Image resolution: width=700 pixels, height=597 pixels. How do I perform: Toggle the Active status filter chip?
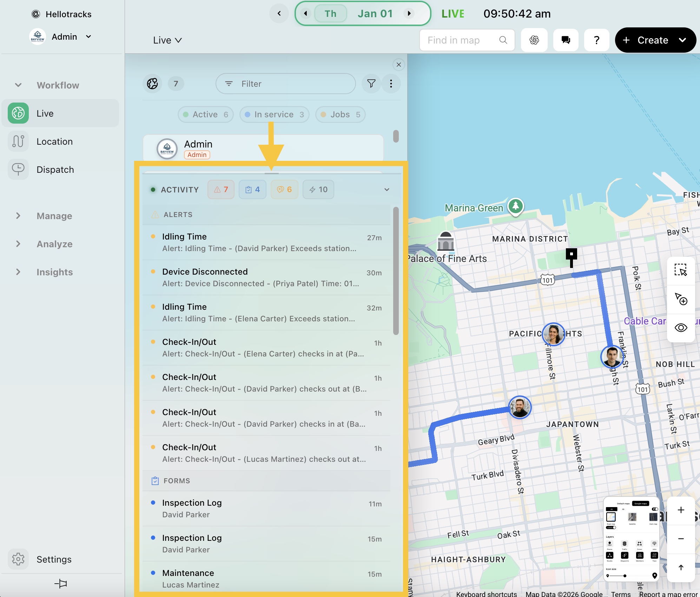(205, 114)
